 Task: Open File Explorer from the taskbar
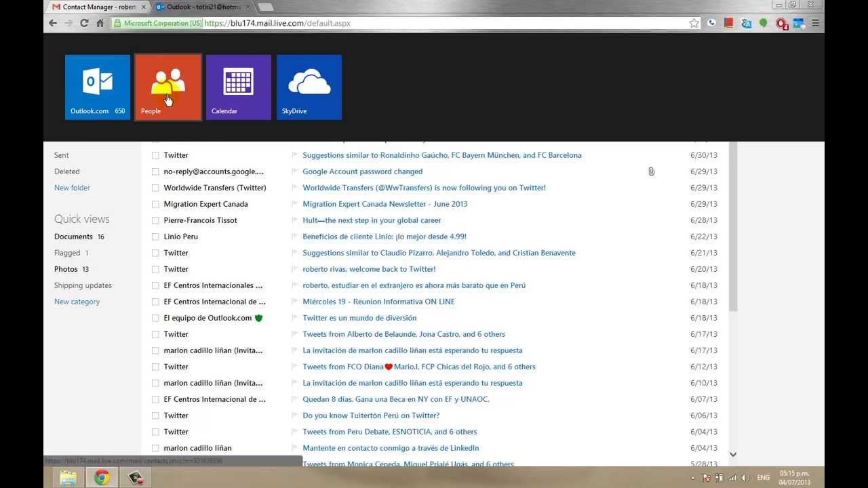(x=68, y=478)
